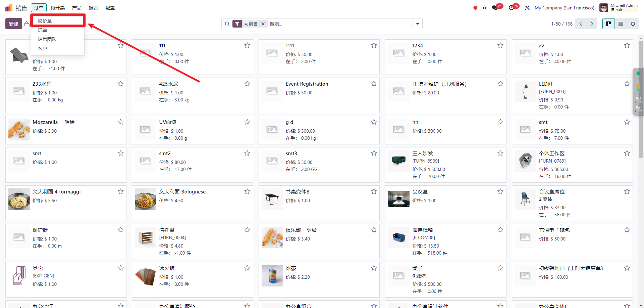Open the smt3 product card

[319, 165]
